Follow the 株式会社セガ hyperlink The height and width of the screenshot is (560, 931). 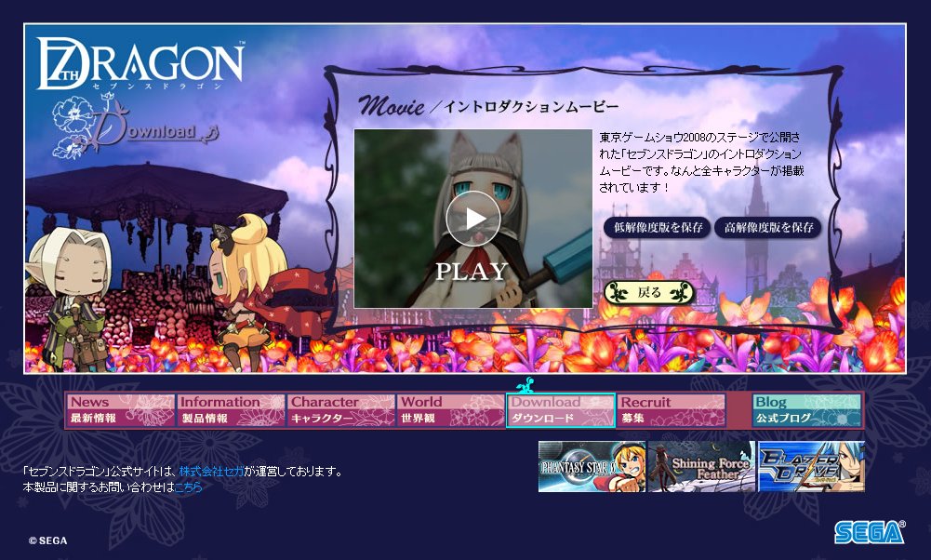click(x=211, y=472)
